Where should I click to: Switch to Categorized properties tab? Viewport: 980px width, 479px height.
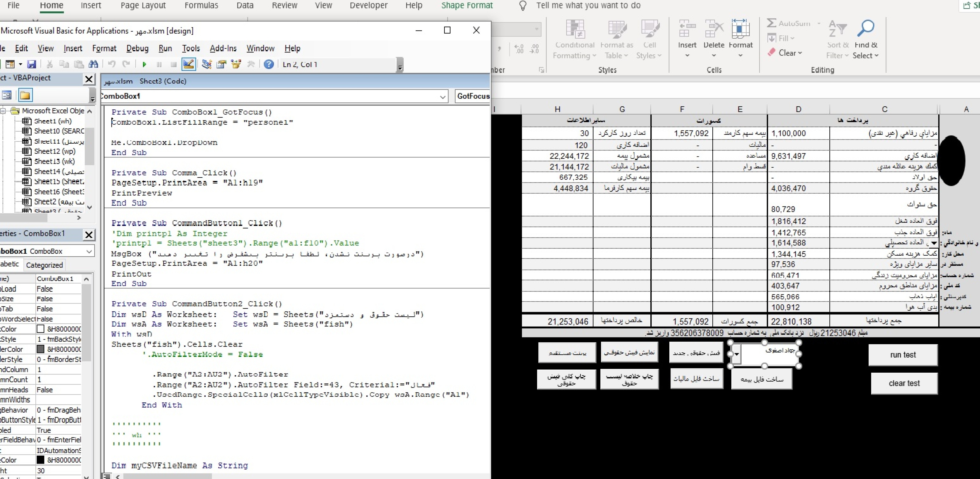point(44,265)
